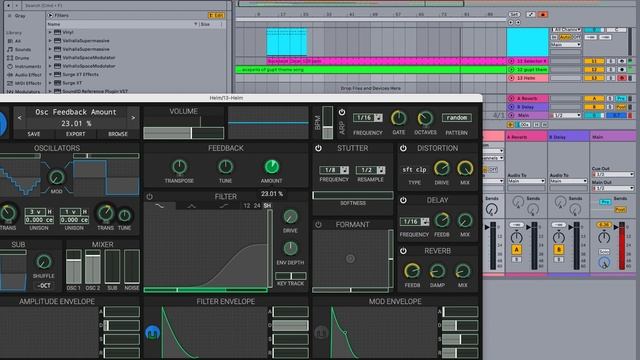
Task: Click the green Feedback Amount knob
Action: pos(271,167)
